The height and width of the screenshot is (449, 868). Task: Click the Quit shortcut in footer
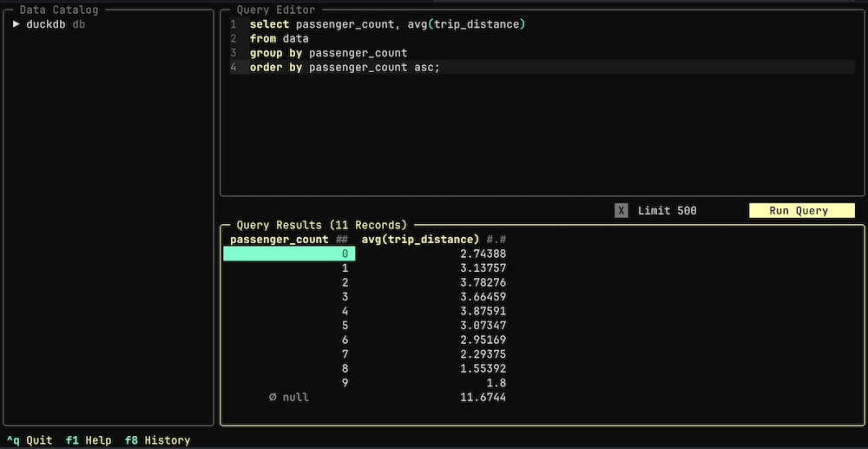[x=30, y=440]
